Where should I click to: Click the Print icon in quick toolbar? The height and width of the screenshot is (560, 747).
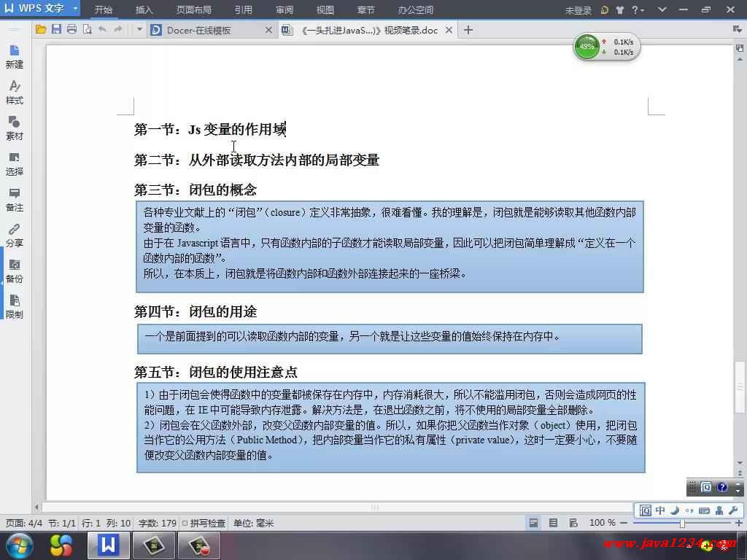point(71,30)
